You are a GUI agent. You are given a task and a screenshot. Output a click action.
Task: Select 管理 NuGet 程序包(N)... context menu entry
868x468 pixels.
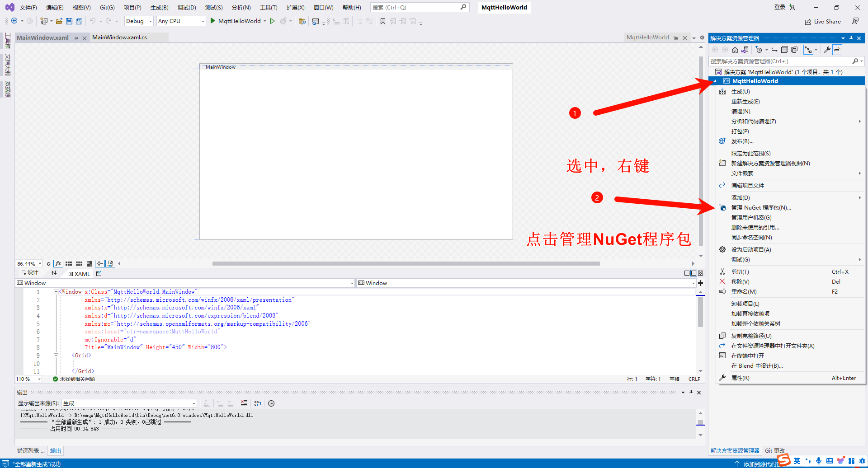pos(761,208)
